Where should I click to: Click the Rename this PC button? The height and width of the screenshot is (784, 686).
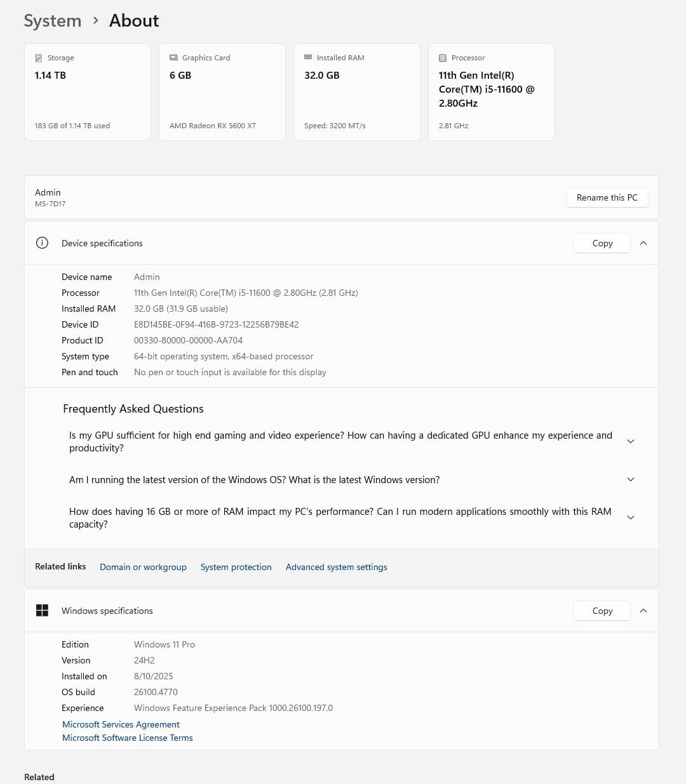(607, 197)
